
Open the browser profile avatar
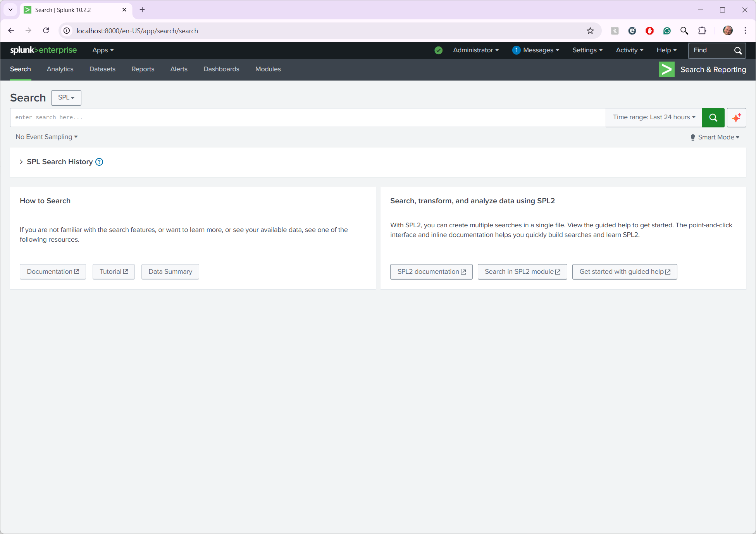(728, 31)
